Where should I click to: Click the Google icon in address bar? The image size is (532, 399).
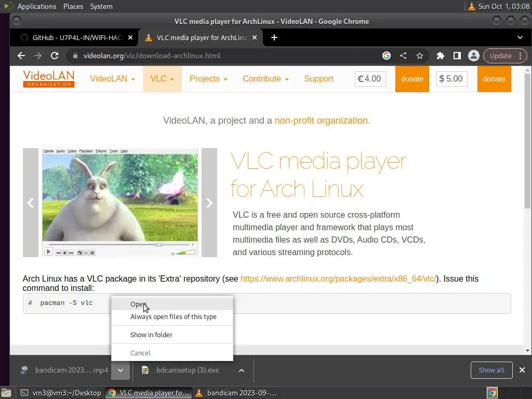[387, 56]
